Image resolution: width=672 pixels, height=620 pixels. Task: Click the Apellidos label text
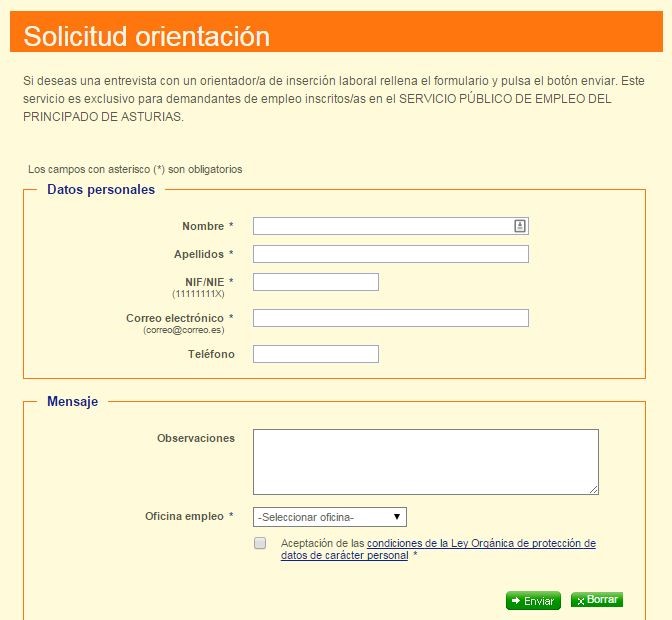pyautogui.click(x=198, y=254)
